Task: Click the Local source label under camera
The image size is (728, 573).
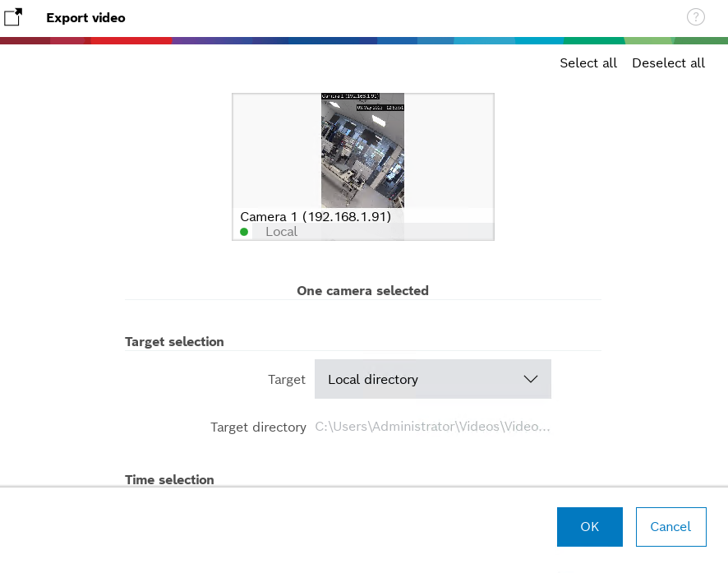Action: tap(281, 232)
